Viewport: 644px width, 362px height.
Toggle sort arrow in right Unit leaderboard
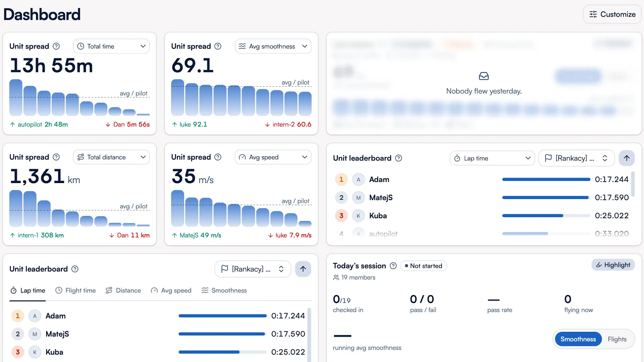(627, 158)
